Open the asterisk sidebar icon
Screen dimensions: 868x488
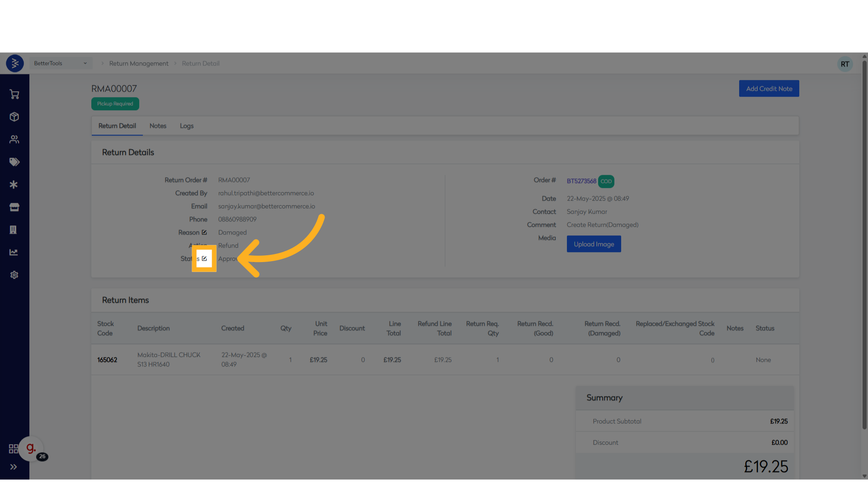[x=14, y=184]
